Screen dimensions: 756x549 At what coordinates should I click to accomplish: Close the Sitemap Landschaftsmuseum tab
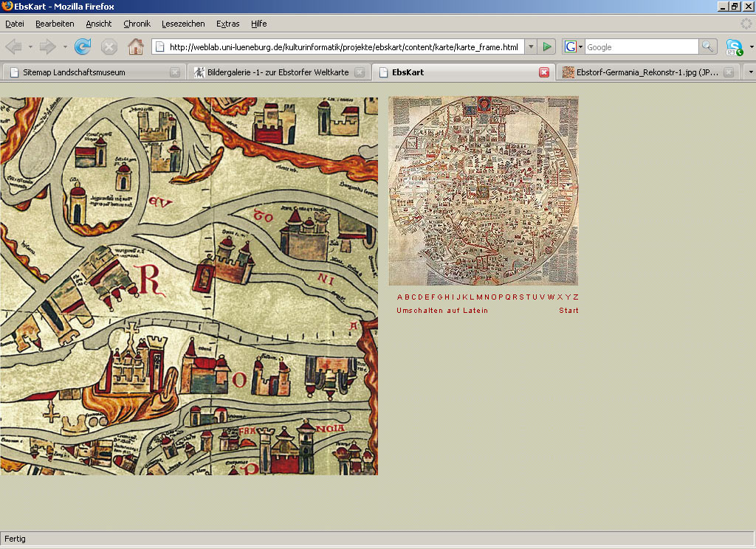point(175,72)
